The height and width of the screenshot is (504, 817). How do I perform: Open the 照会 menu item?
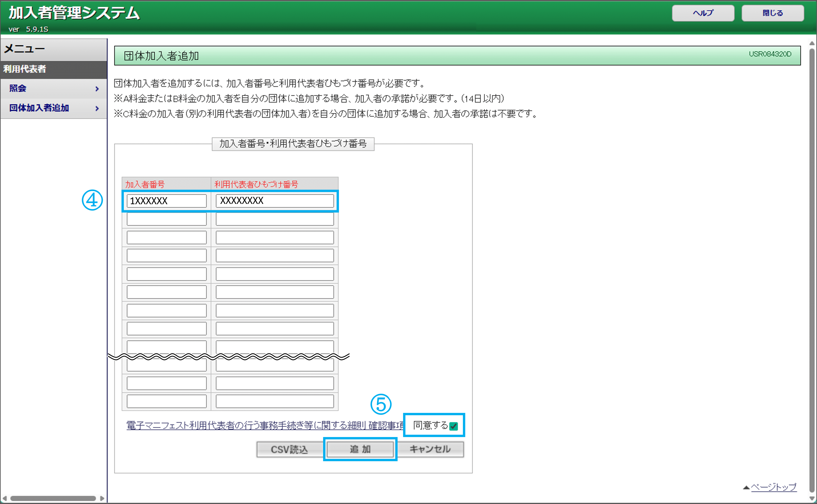(18, 88)
